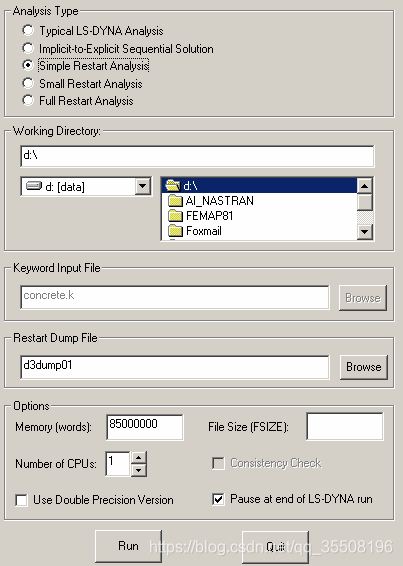The height and width of the screenshot is (566, 403).
Task: Select the AI_NASTRAN folder icon
Action: [176, 201]
